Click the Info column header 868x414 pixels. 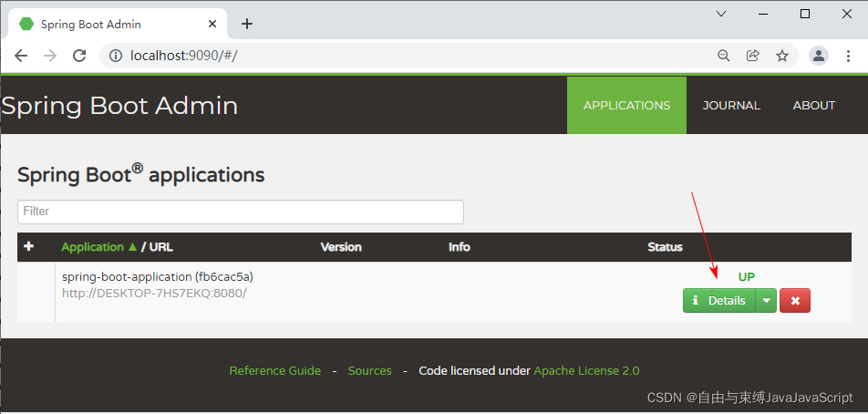point(459,247)
